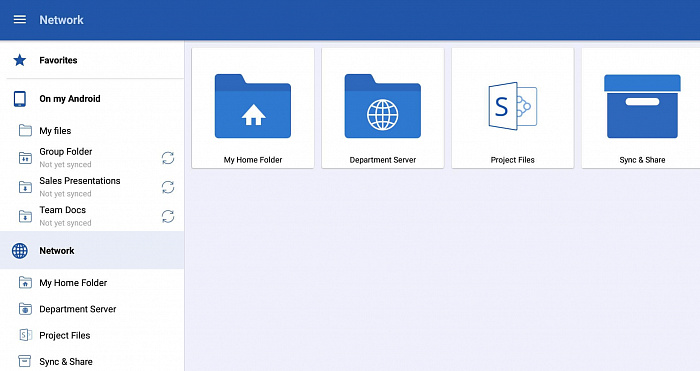Open My Home Folder sidebar entry
700x371 pixels.
tap(92, 283)
